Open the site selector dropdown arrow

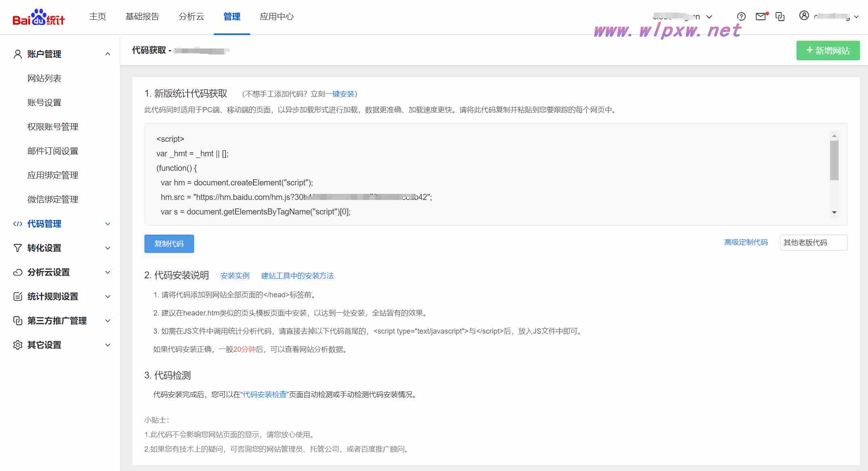tap(709, 17)
